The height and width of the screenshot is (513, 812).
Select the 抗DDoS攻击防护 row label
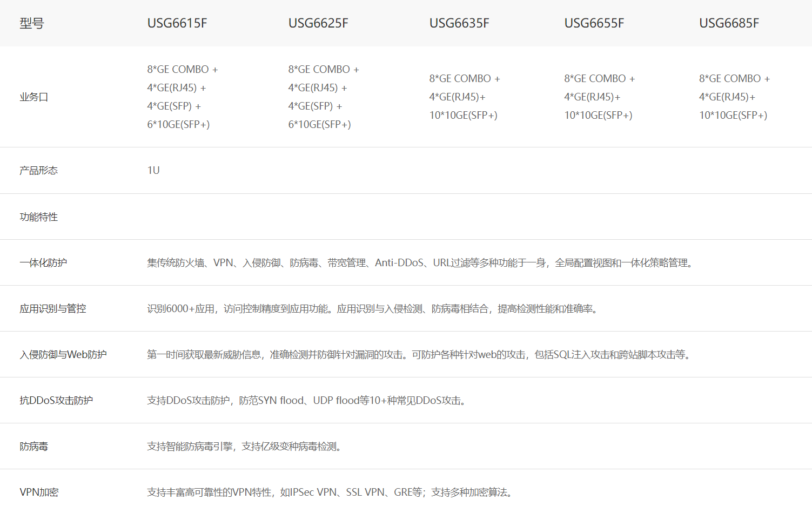(56, 401)
